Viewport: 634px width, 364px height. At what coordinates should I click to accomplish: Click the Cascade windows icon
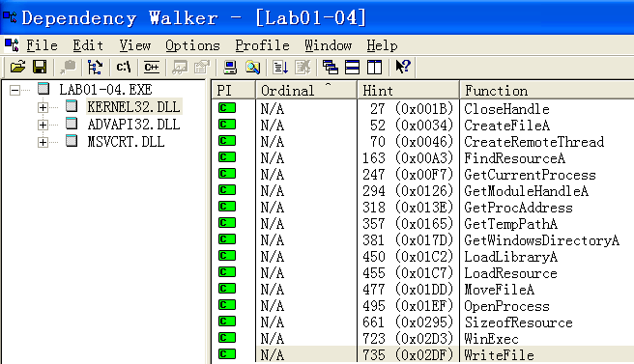[331, 67]
